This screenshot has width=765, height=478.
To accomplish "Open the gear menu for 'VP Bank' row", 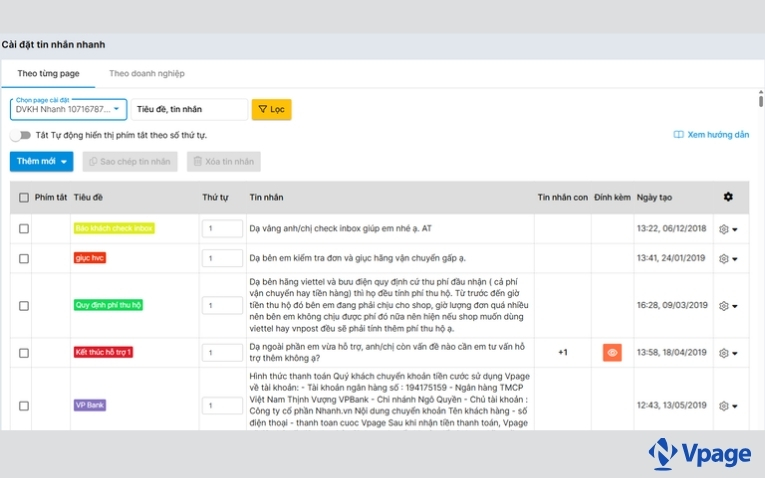I will tap(729, 405).
